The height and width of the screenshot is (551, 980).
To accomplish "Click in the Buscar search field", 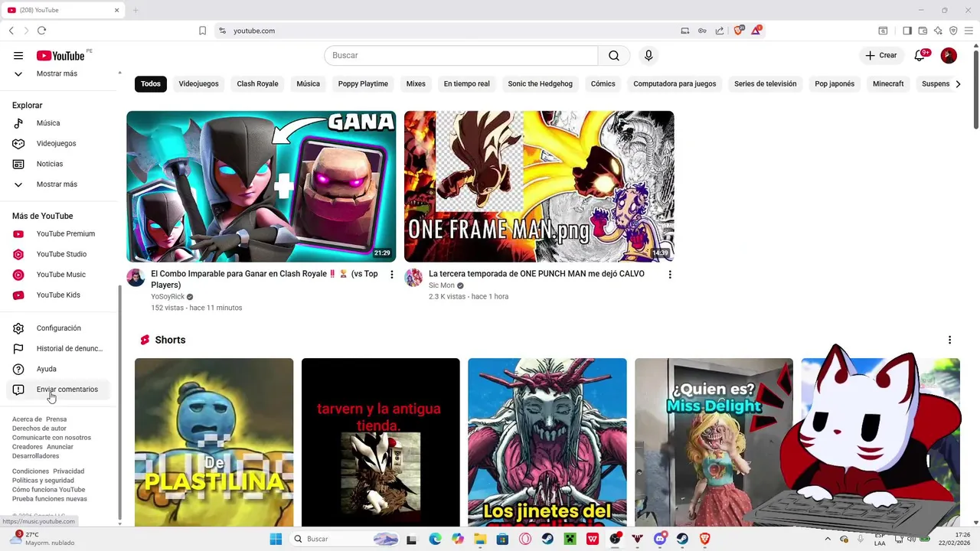I will coord(461,55).
